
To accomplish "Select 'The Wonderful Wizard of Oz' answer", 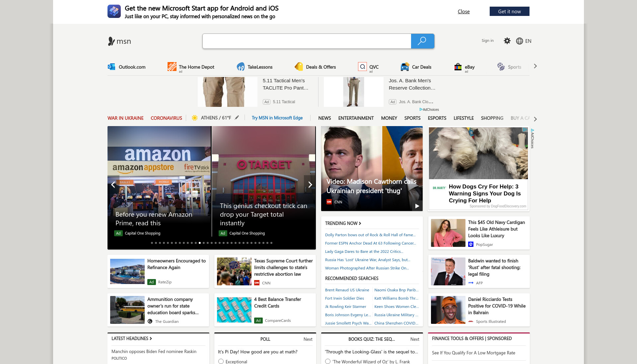I will (x=328, y=361).
